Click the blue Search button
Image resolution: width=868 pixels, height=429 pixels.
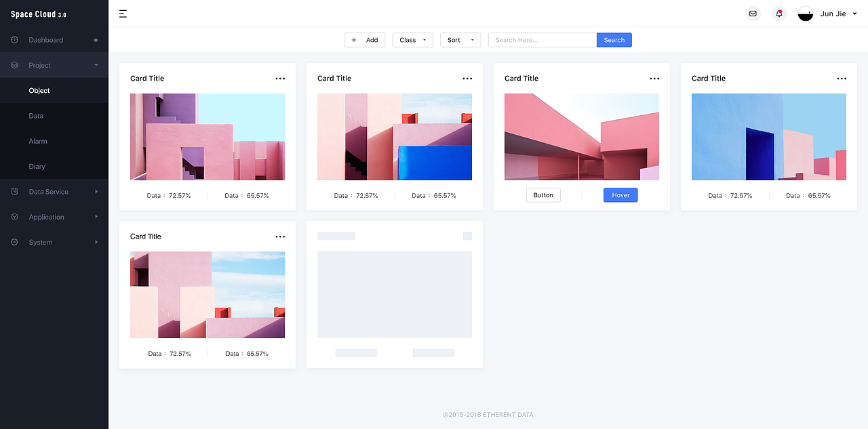(x=614, y=40)
